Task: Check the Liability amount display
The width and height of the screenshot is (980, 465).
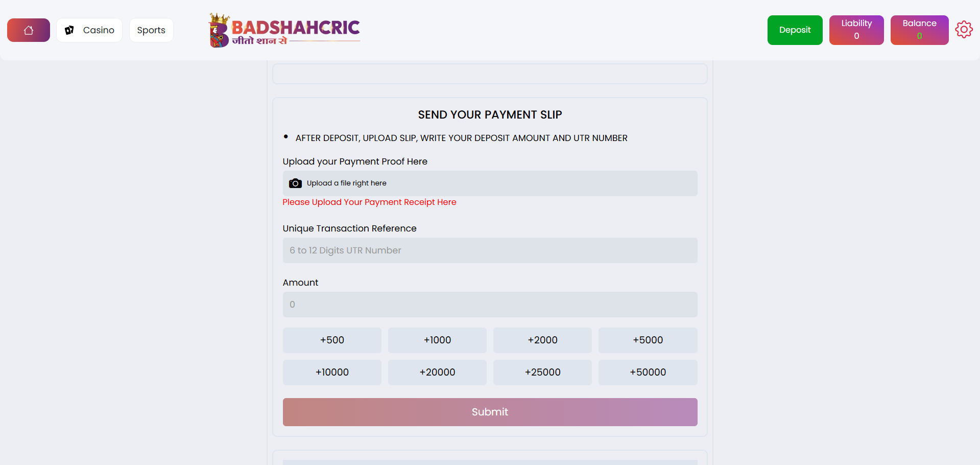Action: point(856,30)
